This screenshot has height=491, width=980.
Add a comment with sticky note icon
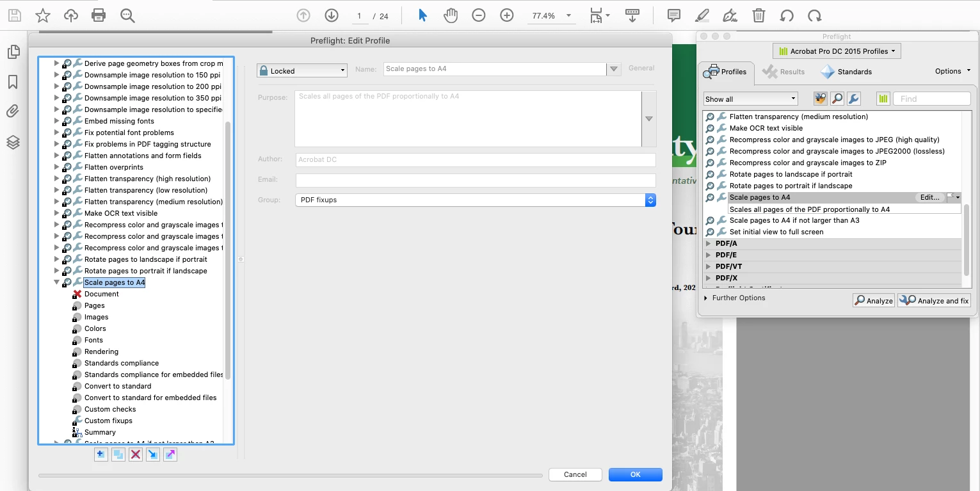(x=673, y=15)
